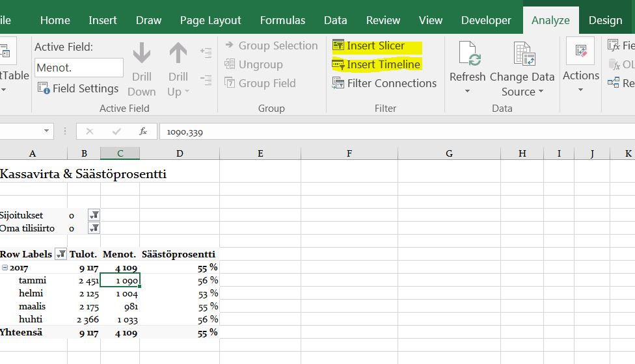Click the Drill Down arrow icon
This screenshot has height=364, width=635.
point(141,54)
